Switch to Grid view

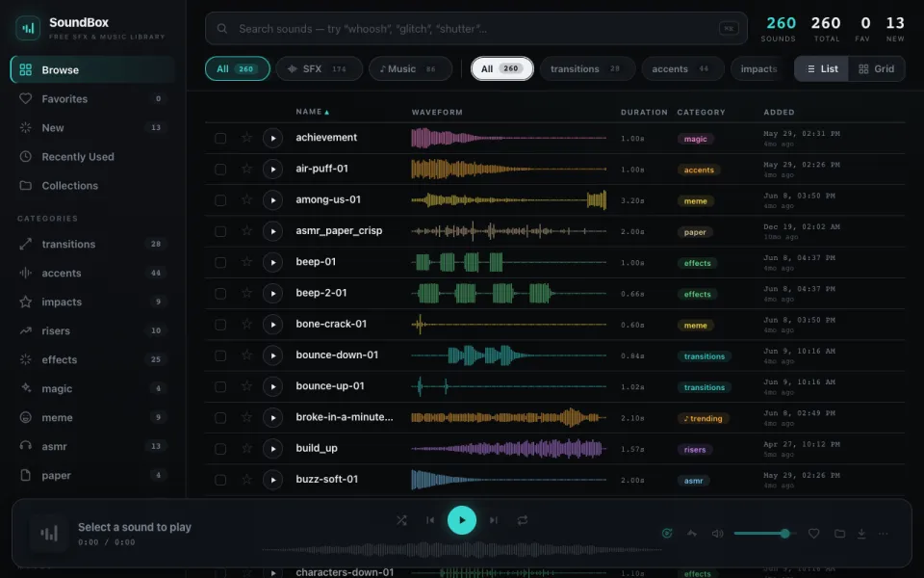[x=877, y=69]
